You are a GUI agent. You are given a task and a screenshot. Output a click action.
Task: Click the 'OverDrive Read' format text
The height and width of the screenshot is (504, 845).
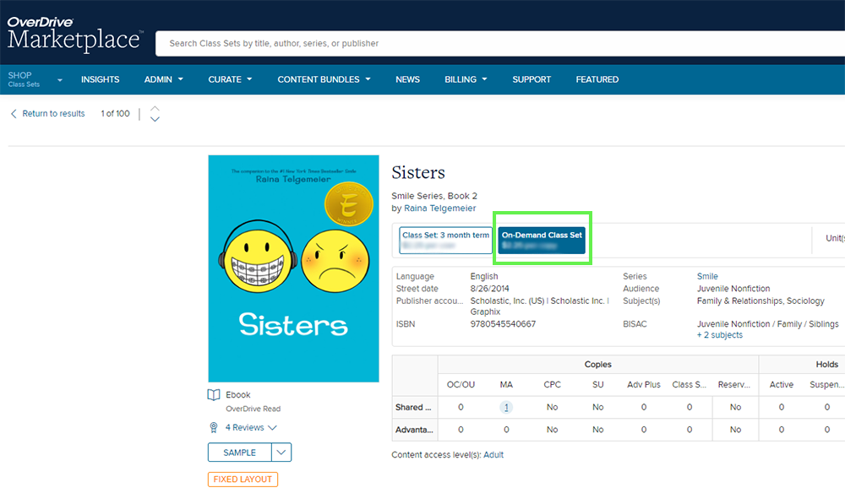click(x=253, y=409)
